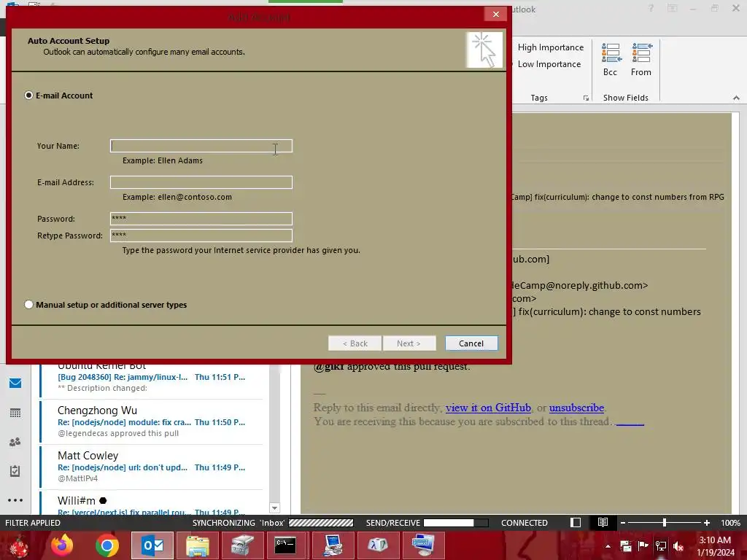Open the Calendar view in navigation bar

[x=15, y=413]
